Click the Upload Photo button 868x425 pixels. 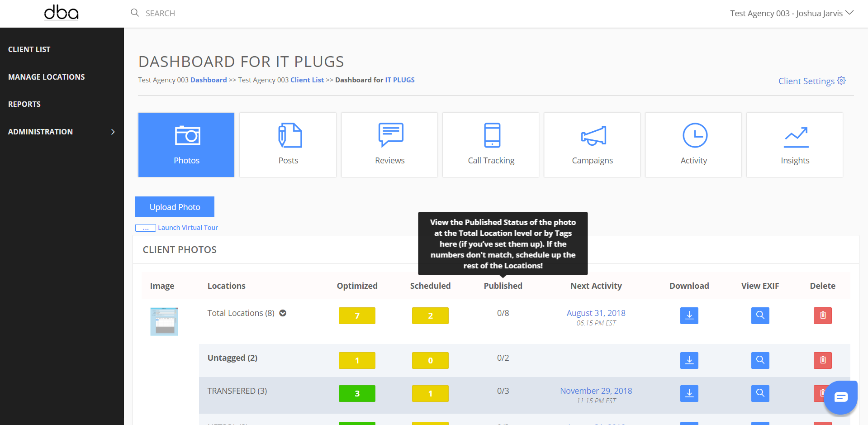[x=175, y=207]
